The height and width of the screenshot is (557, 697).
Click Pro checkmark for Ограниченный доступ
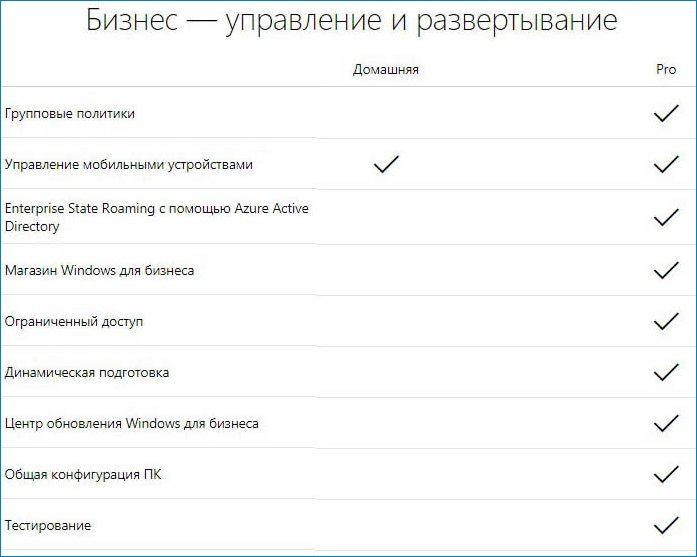click(665, 321)
